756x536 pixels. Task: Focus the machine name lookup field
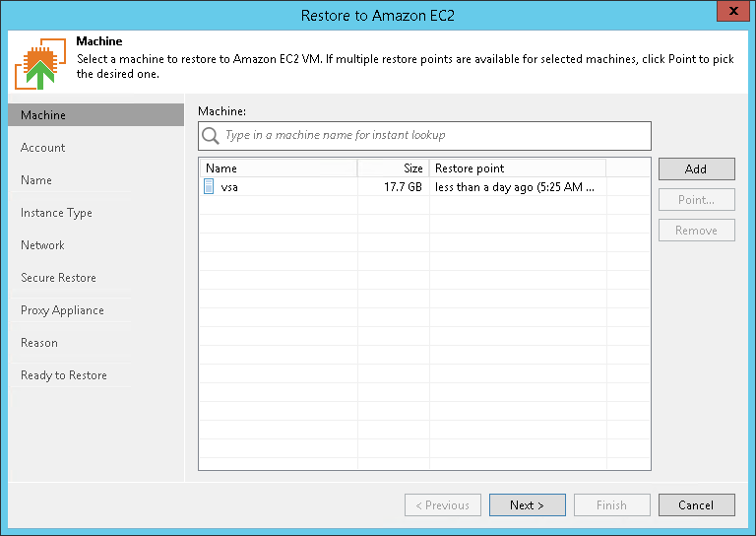(x=433, y=135)
